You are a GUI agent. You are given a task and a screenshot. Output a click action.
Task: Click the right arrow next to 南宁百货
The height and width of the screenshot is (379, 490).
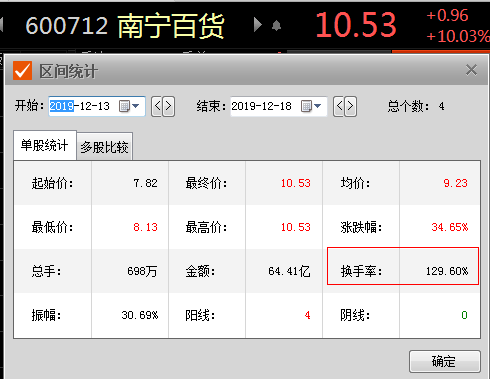(x=257, y=25)
